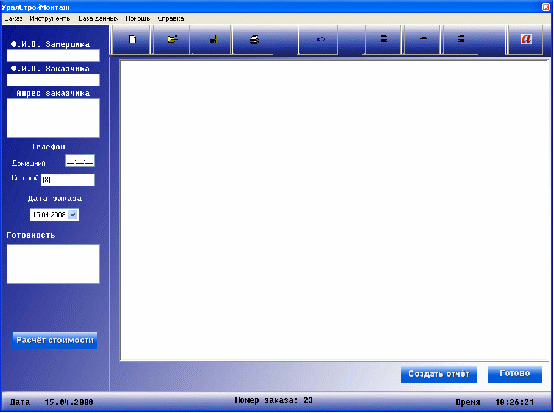Click the Print toolbar icon
This screenshot has width=554, height=413.
click(x=254, y=39)
